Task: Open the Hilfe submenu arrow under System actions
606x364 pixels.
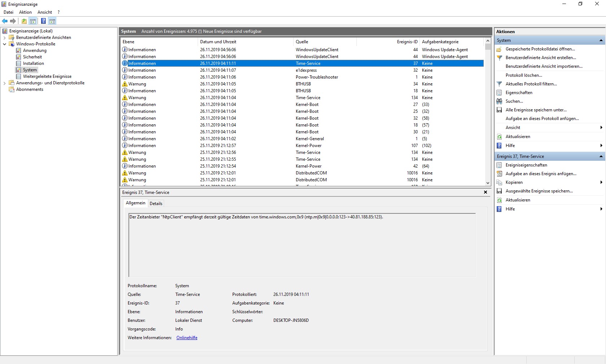Action: point(601,146)
